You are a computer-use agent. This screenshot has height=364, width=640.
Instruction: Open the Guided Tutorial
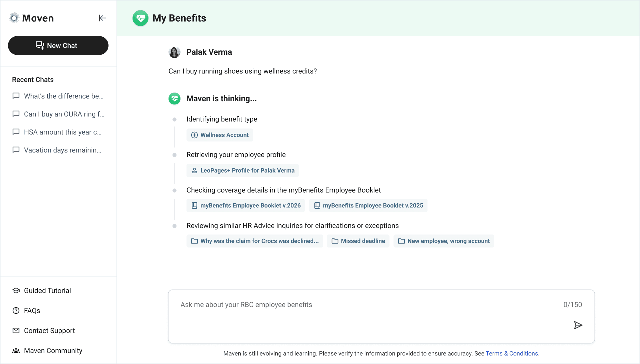47,290
